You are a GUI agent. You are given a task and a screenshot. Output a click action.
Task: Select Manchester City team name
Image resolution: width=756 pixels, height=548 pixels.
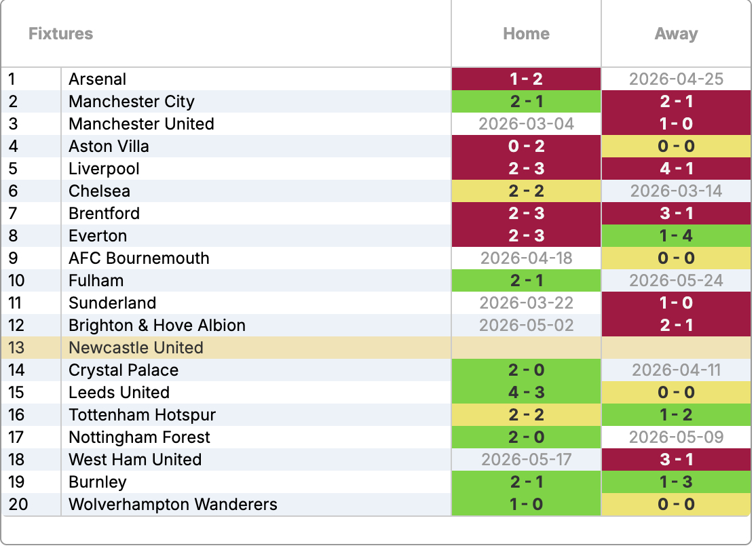coord(132,102)
